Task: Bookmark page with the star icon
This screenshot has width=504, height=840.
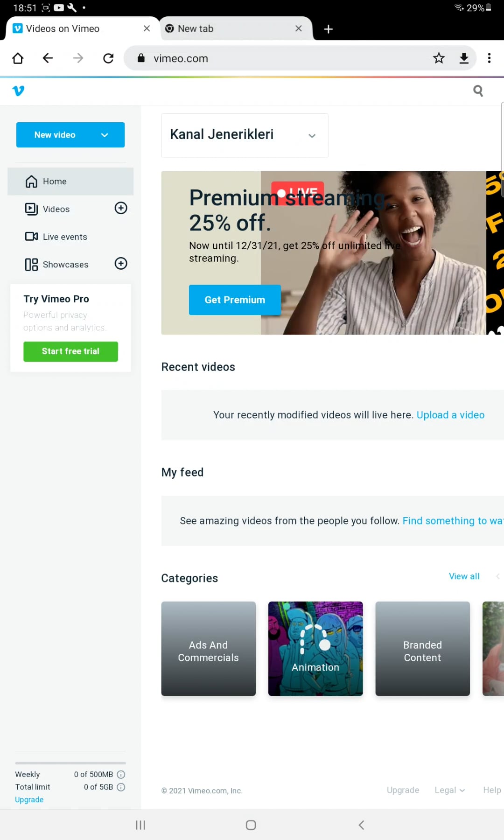Action: [439, 58]
